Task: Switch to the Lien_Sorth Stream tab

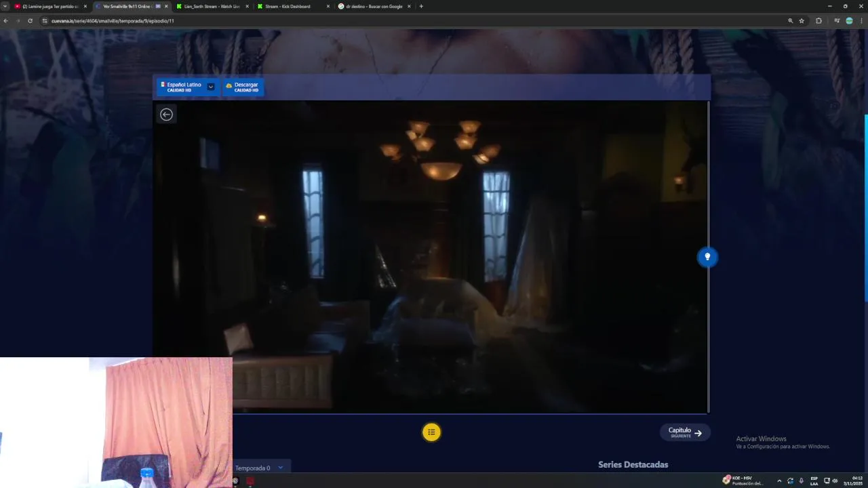Action: pyautogui.click(x=212, y=6)
